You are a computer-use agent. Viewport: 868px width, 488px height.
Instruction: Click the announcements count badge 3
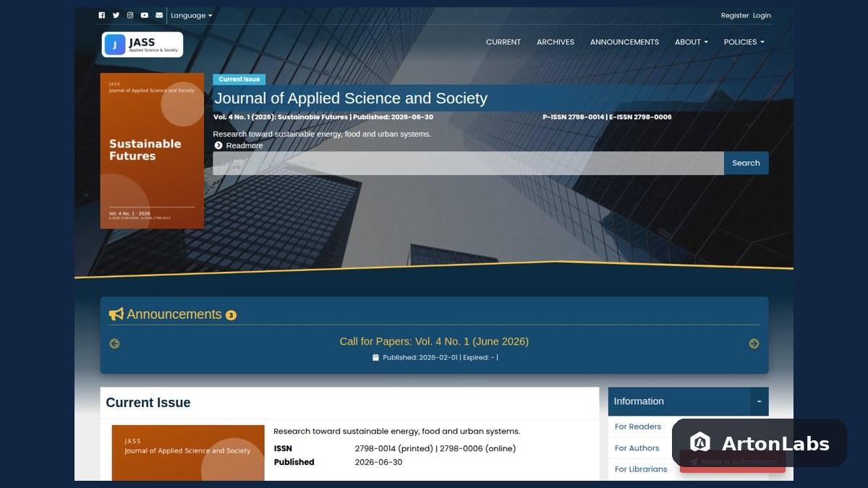click(231, 315)
